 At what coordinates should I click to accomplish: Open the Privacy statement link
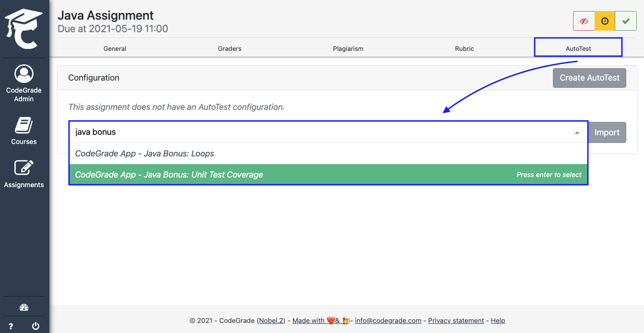coord(456,321)
